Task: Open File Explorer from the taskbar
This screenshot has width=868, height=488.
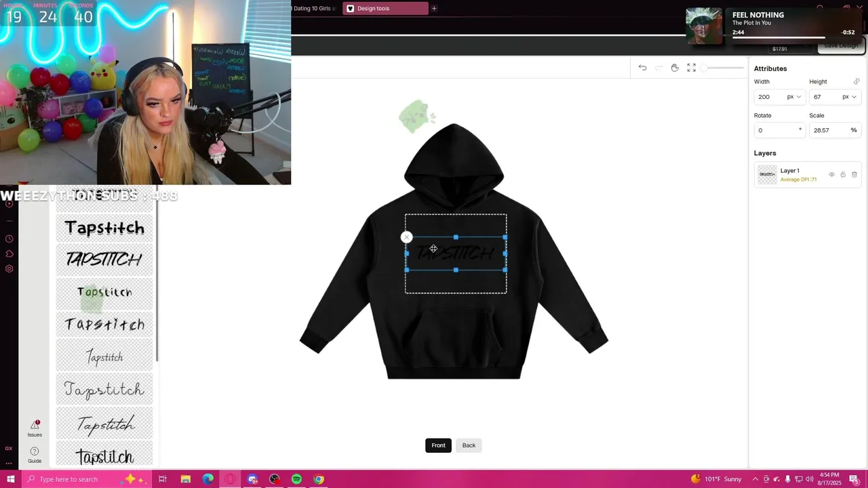Action: 185,479
